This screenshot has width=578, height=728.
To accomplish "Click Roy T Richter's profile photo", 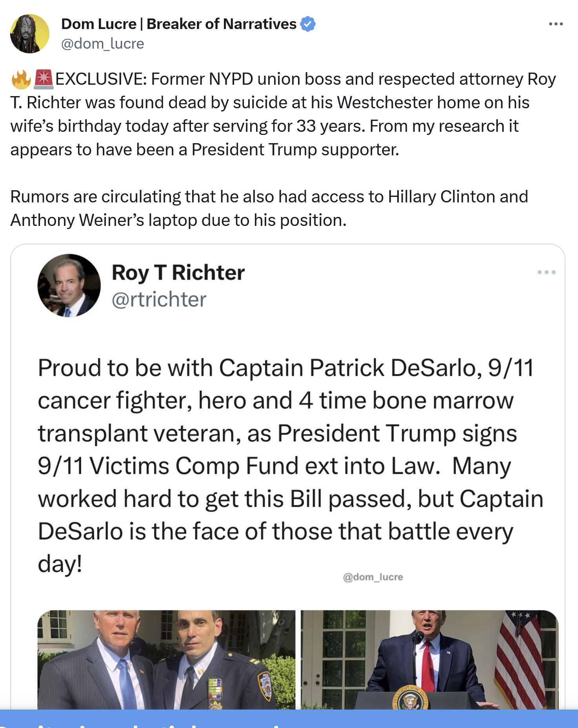I will pos(69,285).
